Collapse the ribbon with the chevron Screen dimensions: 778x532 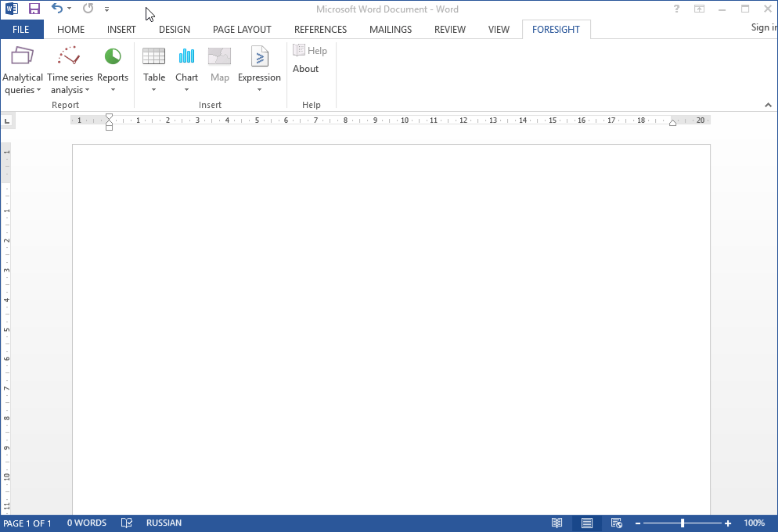768,105
